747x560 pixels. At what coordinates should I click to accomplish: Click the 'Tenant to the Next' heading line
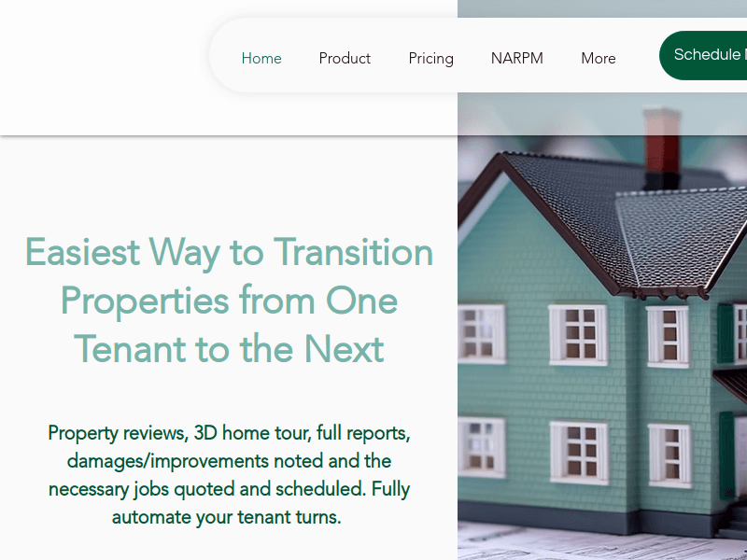click(229, 349)
